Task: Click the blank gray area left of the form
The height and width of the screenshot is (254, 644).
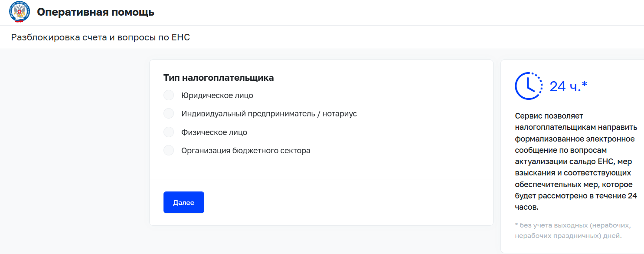Action: click(x=74, y=152)
